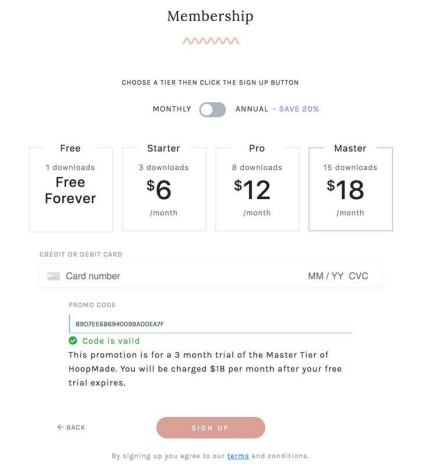This screenshot has height=473, width=421.
Task: Click into the promo code input
Action: tap(211, 324)
